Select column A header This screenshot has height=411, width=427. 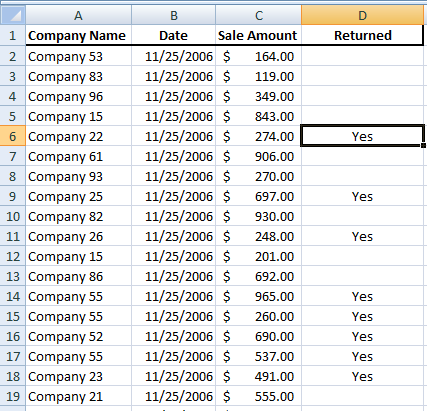(78, 15)
